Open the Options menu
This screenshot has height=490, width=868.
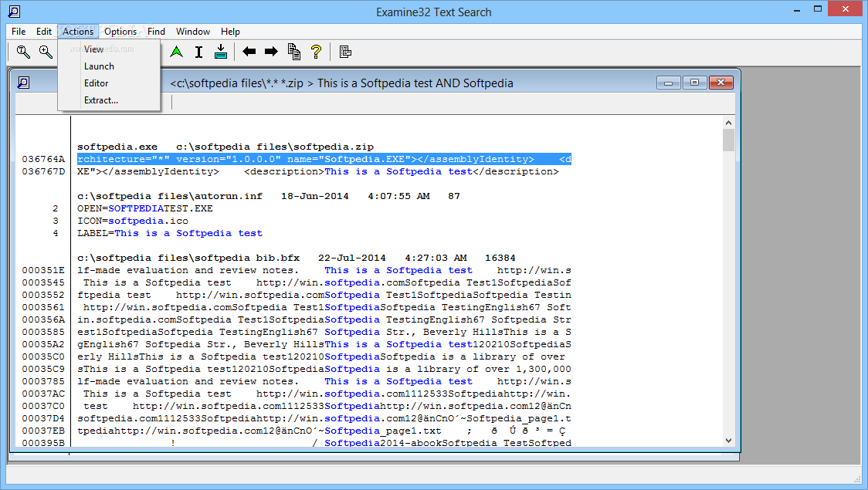[120, 32]
